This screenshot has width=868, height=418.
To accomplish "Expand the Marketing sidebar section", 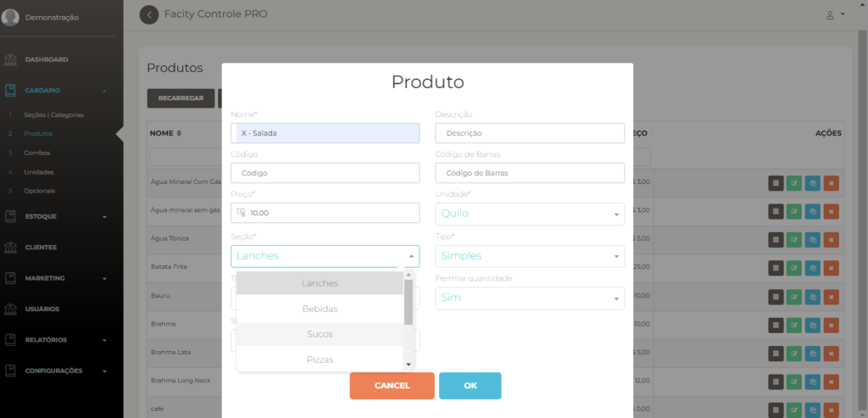I will (x=55, y=278).
